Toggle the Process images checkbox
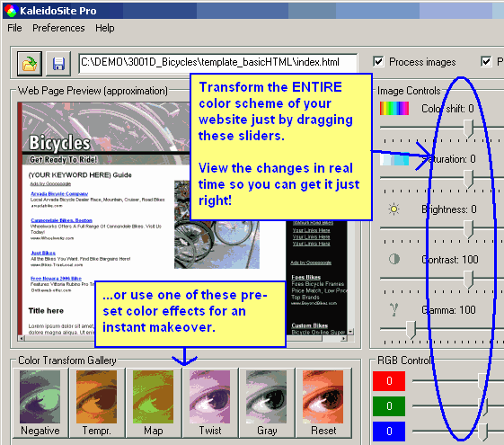The width and height of the screenshot is (504, 445). click(x=378, y=61)
